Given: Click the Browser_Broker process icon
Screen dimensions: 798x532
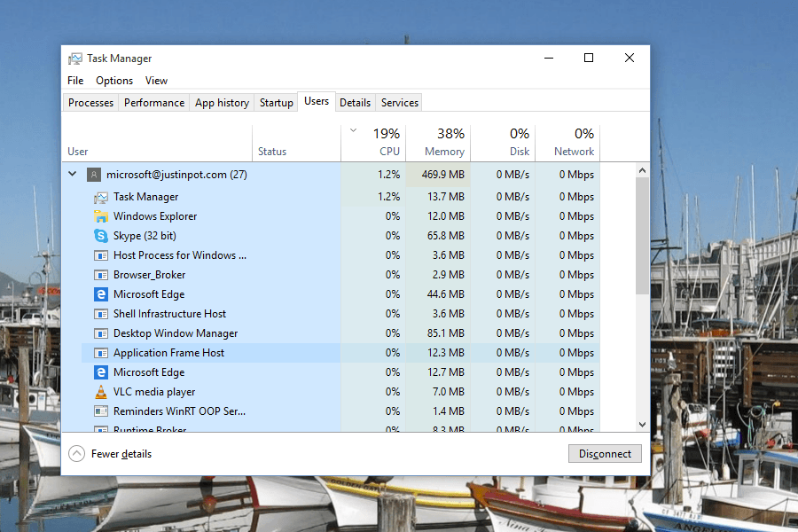Looking at the screenshot, I should point(101,275).
